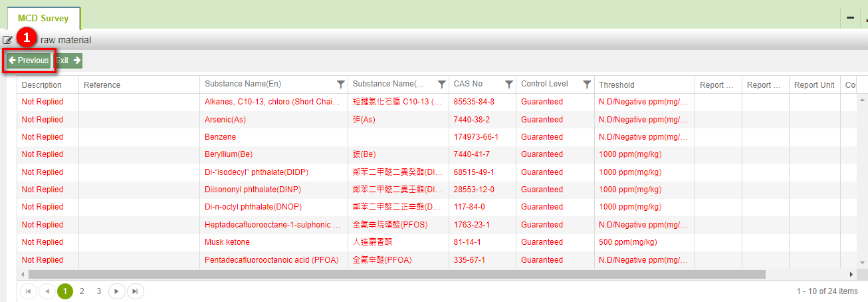Select Pentadecafluorooctanoic acid (PFOA) cell
The height and width of the screenshot is (302, 868).
[273, 260]
